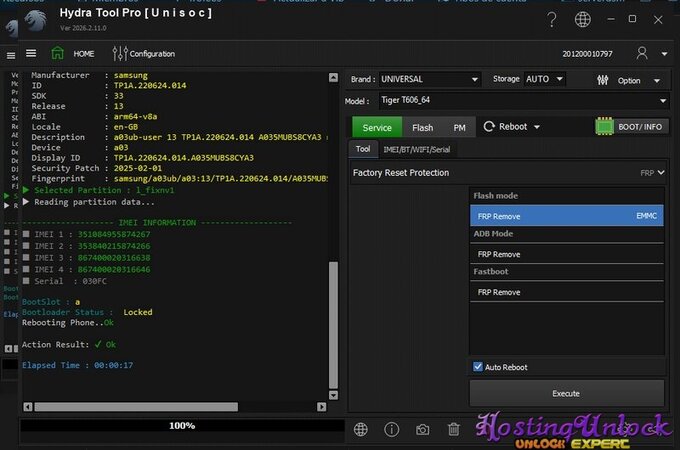Open the Storage AUTO dropdown

[545, 79]
